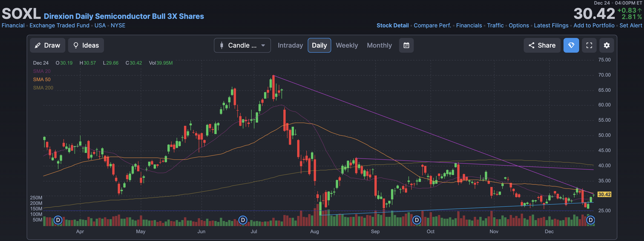Click the share icon beside Share label
Image resolution: width=644 pixels, height=241 pixels.
pyautogui.click(x=531, y=45)
